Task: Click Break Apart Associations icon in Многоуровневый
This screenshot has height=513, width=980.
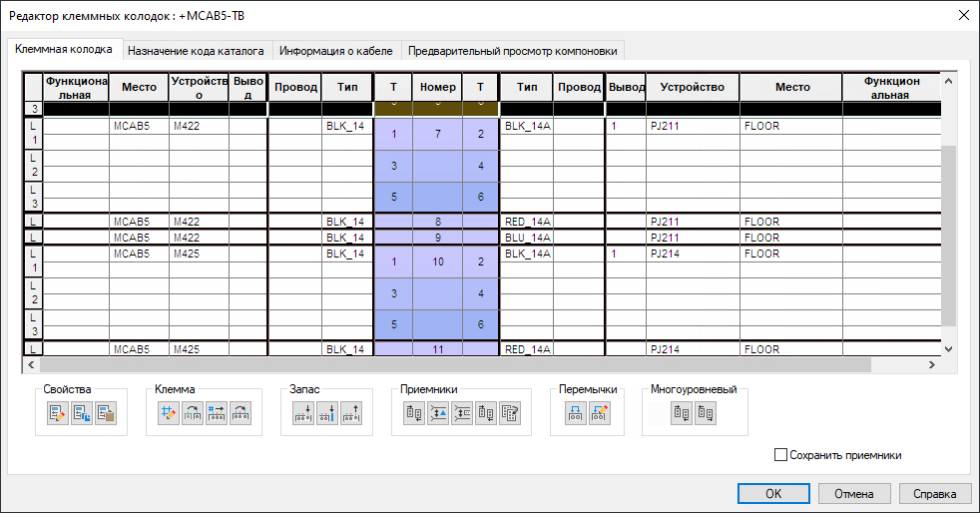Action: [x=705, y=413]
